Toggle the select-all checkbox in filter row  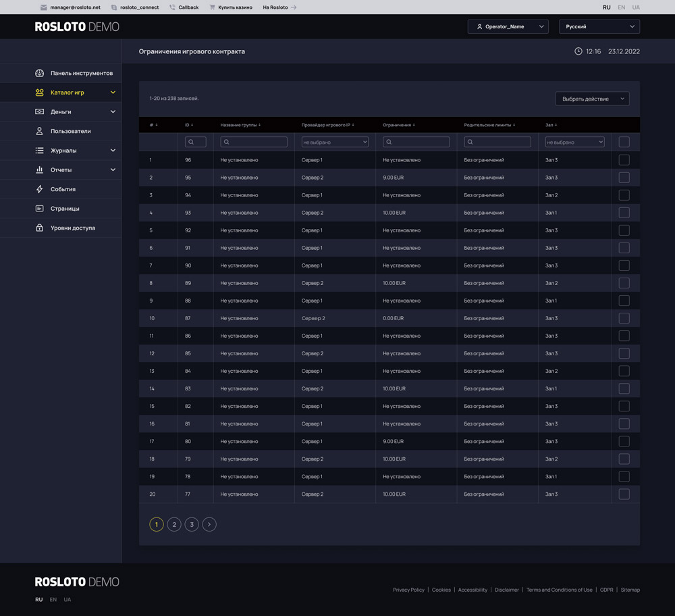[x=624, y=142]
